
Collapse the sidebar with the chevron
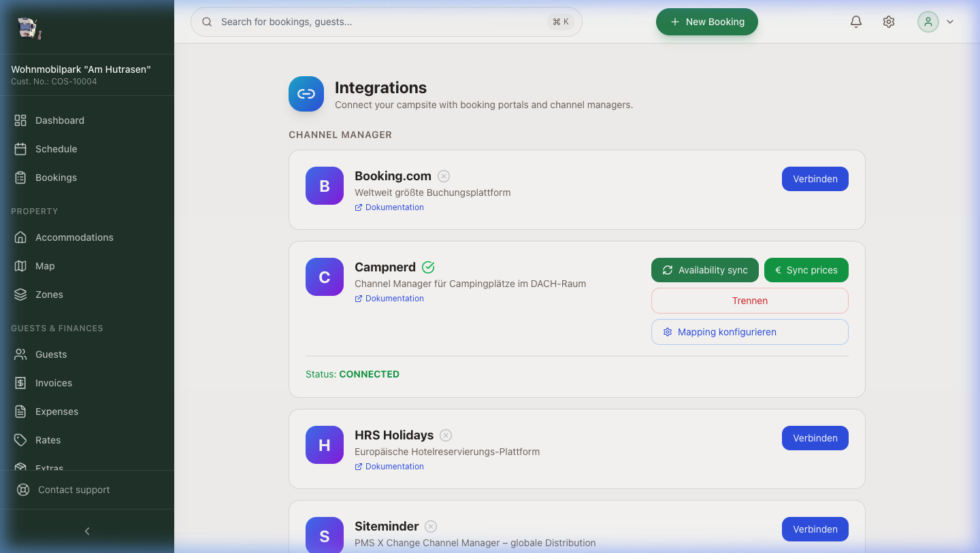pyautogui.click(x=87, y=531)
